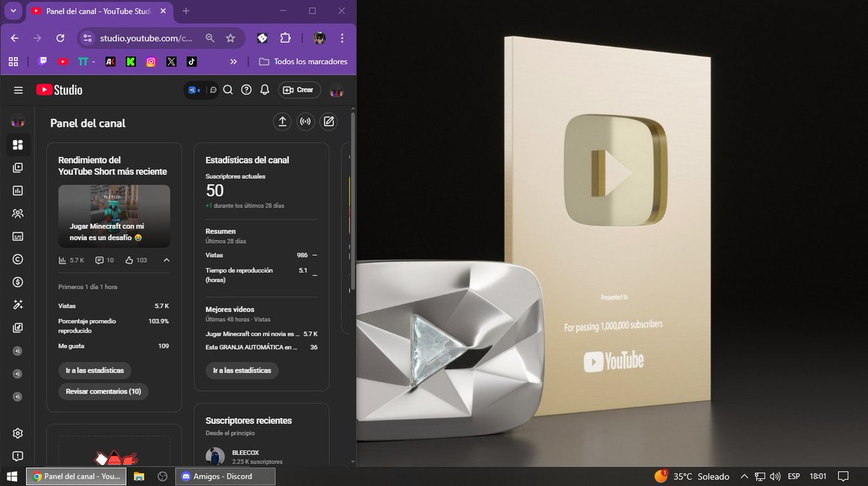Open the Community people icon in sidebar
Image resolution: width=868 pixels, height=486 pixels.
click(18, 213)
